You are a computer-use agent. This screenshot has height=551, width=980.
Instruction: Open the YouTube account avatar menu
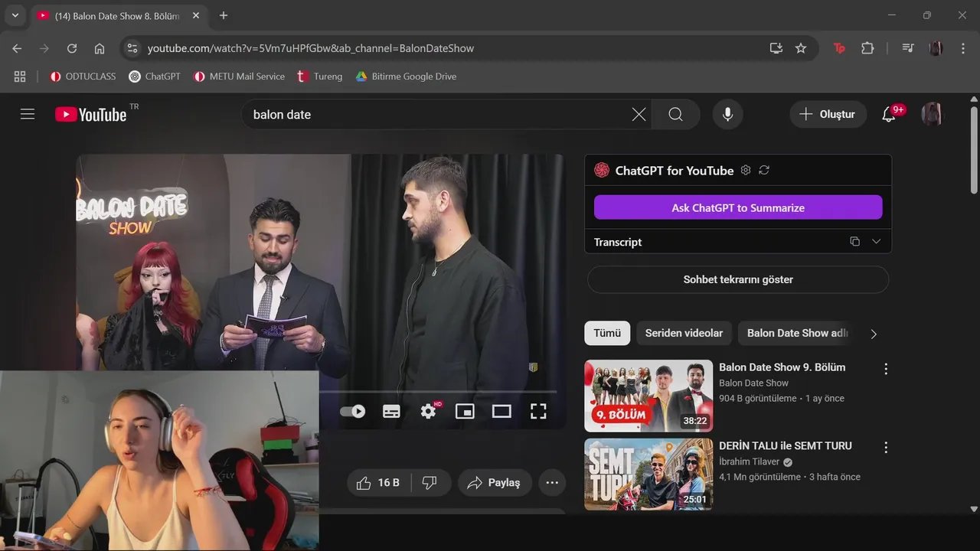[x=932, y=114]
